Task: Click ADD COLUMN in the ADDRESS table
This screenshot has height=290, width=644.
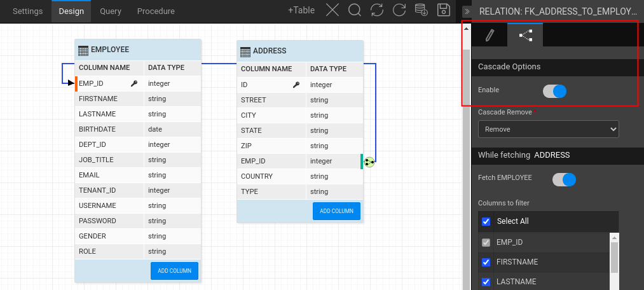Action: tap(336, 211)
